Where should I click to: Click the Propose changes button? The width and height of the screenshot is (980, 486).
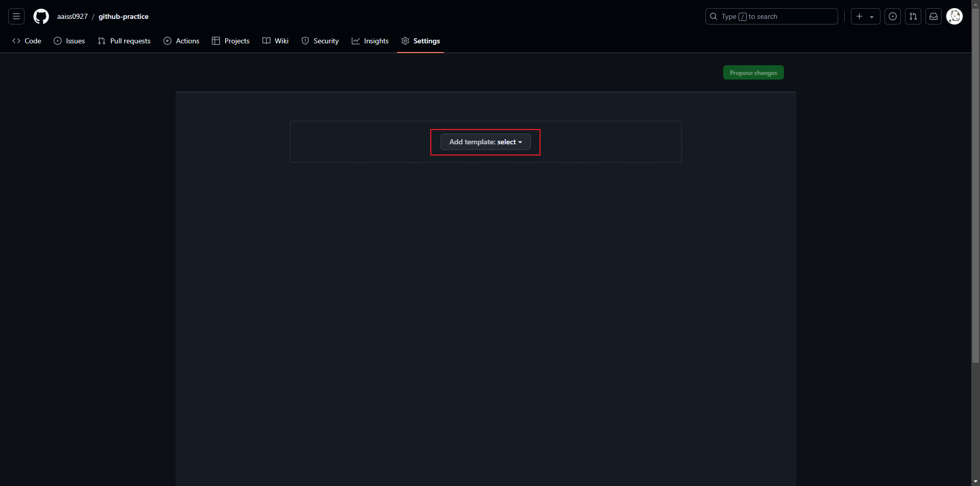pyautogui.click(x=753, y=72)
